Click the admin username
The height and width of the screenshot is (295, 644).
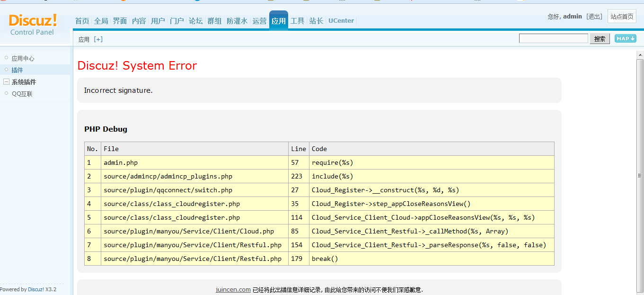[573, 17]
